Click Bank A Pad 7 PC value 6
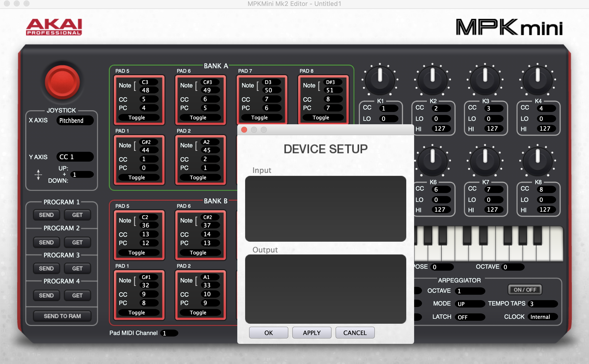 click(271, 108)
